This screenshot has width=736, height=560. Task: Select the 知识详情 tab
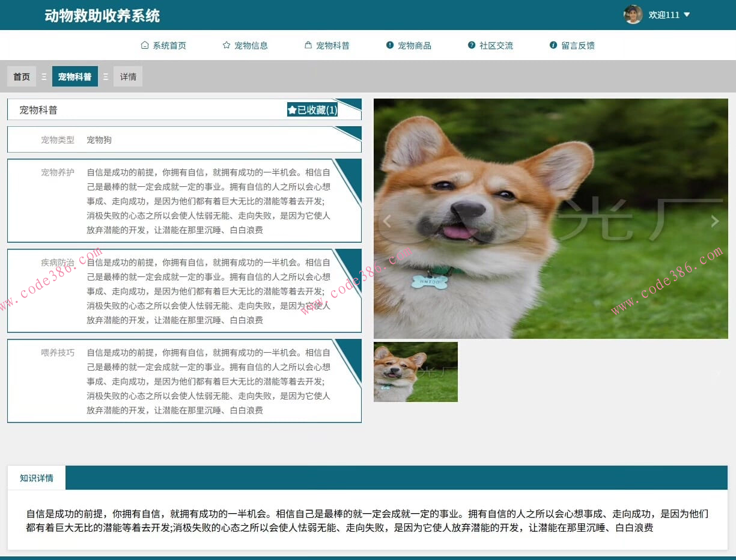[37, 478]
